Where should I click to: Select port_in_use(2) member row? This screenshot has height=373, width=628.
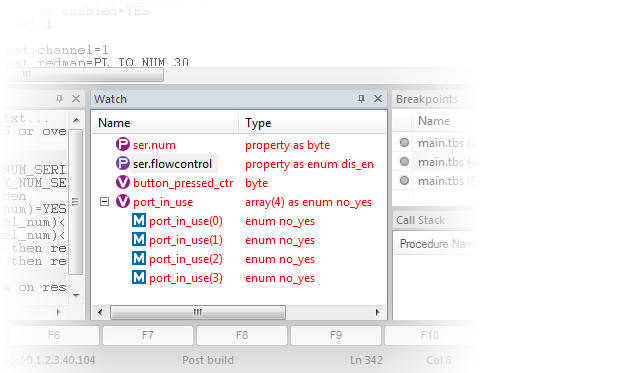[186, 259]
